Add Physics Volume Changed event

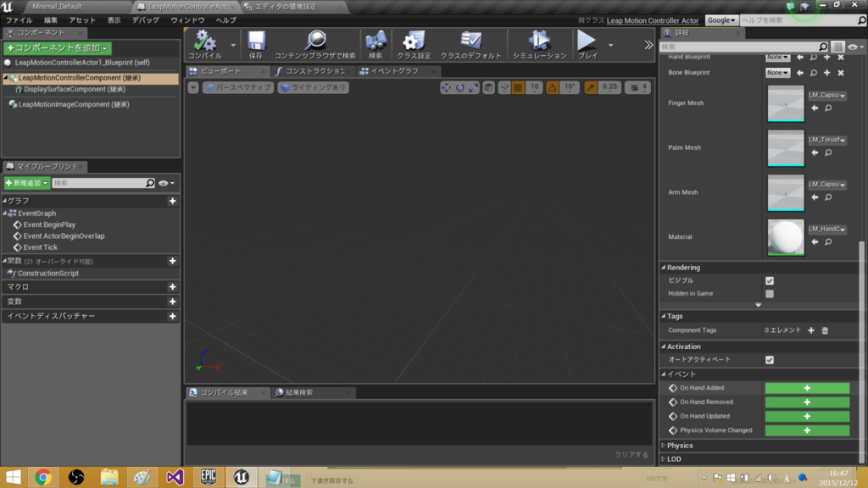[x=807, y=430]
